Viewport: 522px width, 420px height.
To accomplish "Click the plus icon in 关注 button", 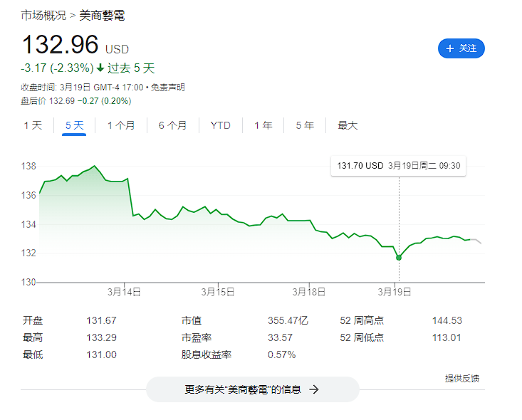I will click(450, 48).
